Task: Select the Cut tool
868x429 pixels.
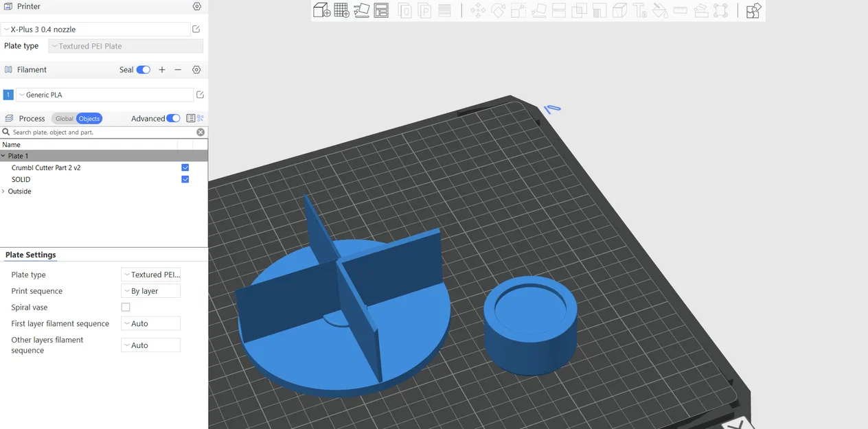Action: coord(558,10)
